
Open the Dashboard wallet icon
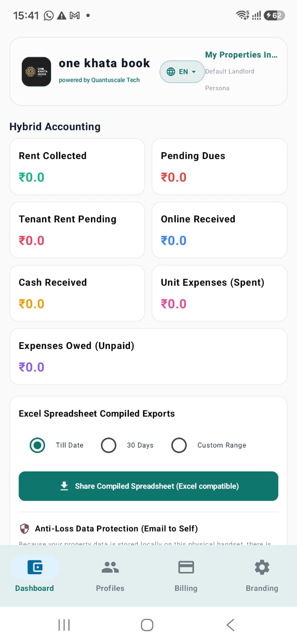[35, 567]
